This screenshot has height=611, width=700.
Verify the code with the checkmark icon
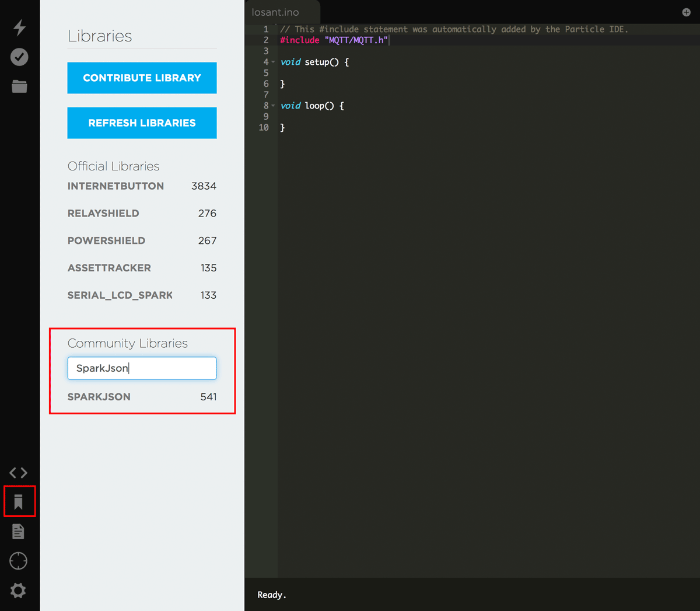point(19,57)
